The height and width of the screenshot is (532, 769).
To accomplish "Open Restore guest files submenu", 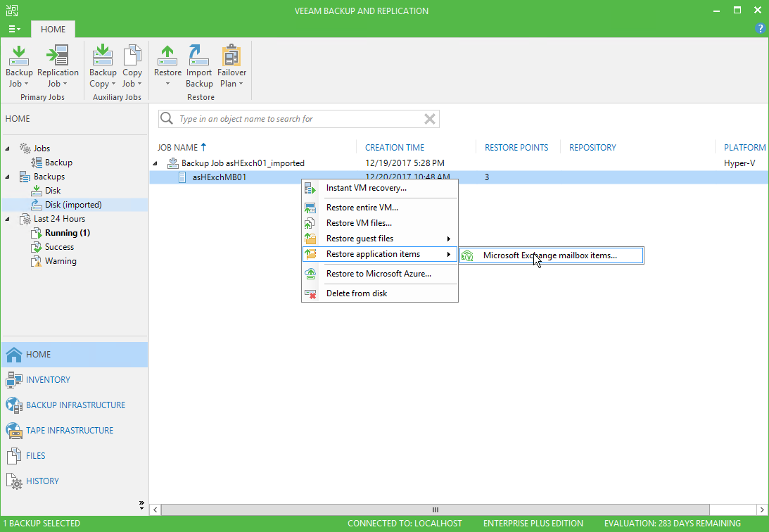I will [380, 239].
